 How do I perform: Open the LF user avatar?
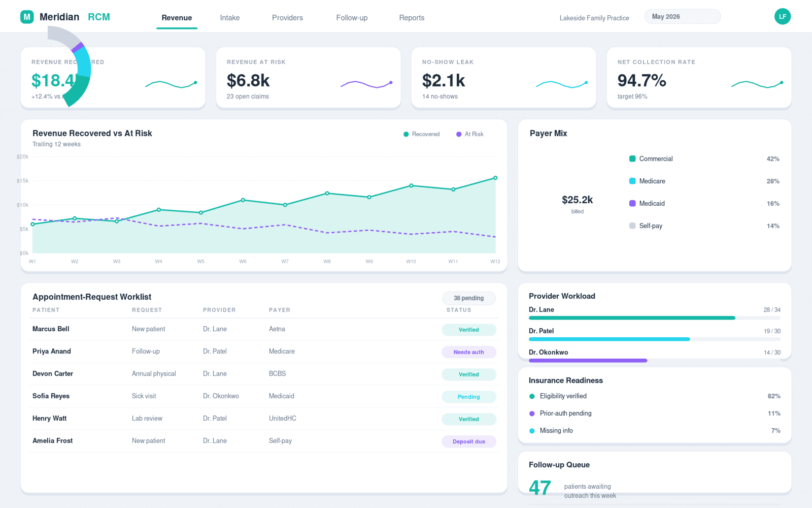(783, 16)
